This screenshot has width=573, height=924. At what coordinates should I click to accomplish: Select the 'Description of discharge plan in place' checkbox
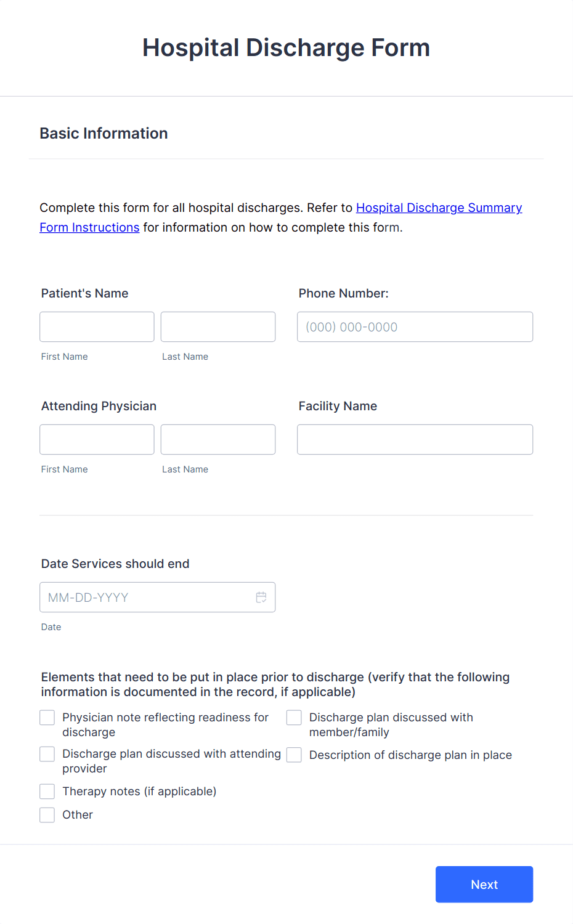click(x=293, y=755)
